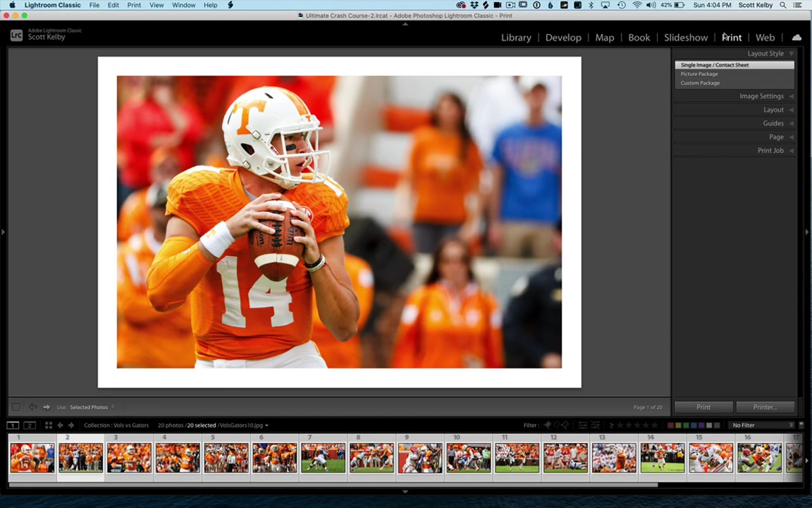The width and height of the screenshot is (812, 508).
Task: Filter by edited photos icon
Action: click(583, 425)
